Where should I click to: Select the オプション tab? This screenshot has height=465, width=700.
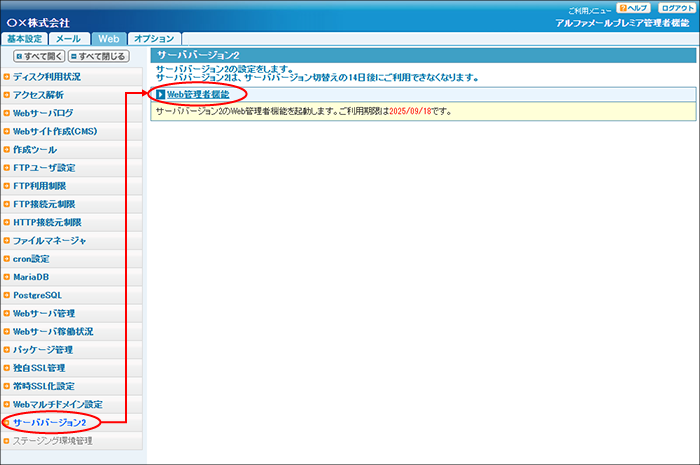pos(153,38)
